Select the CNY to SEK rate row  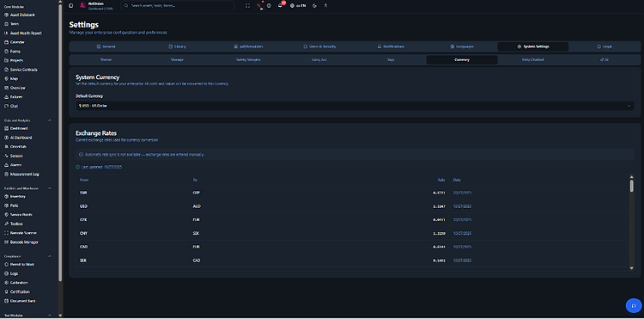point(352,233)
